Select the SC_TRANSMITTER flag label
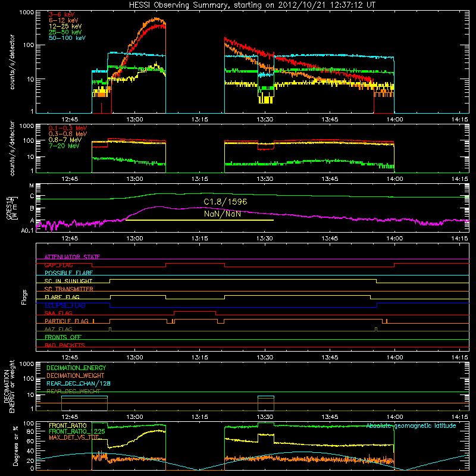Viewport: 476px width, 476px height. pyautogui.click(x=69, y=289)
